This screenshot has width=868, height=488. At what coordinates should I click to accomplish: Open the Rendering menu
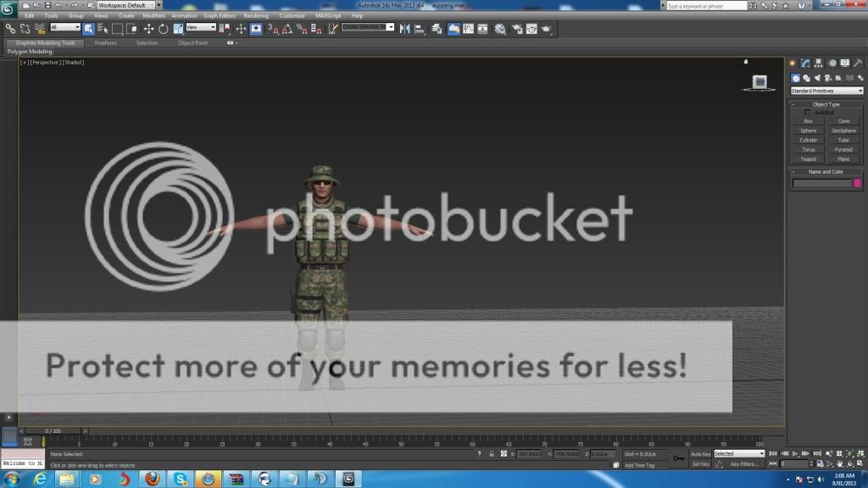(x=256, y=16)
